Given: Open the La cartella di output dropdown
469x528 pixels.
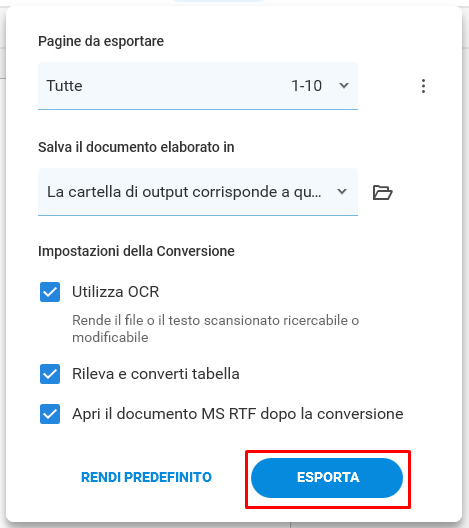Looking at the screenshot, I should pyautogui.click(x=198, y=192).
